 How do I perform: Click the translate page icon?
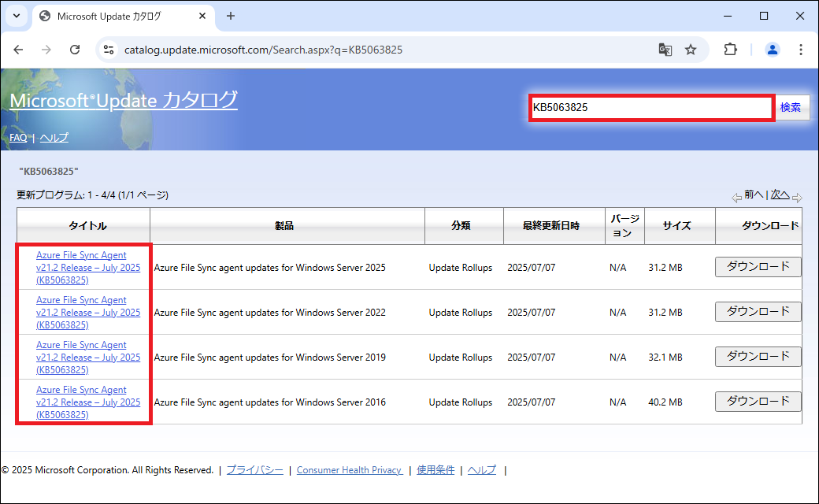[x=665, y=50]
